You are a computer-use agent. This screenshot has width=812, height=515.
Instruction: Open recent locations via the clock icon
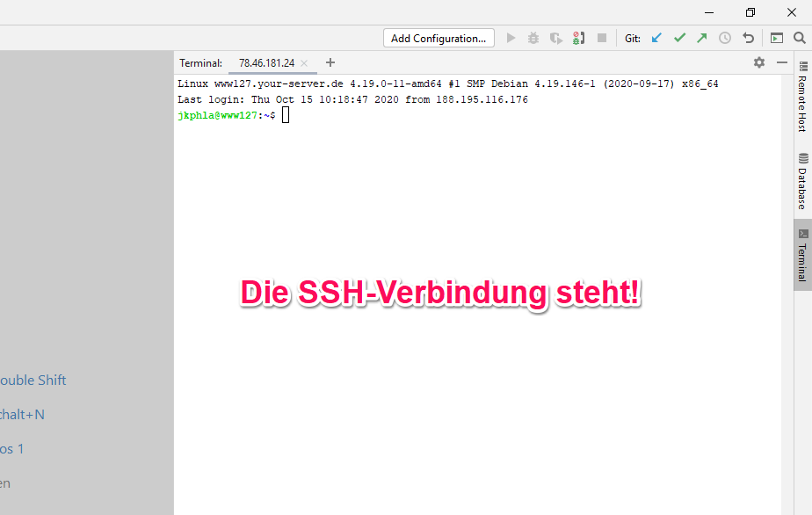pyautogui.click(x=723, y=38)
